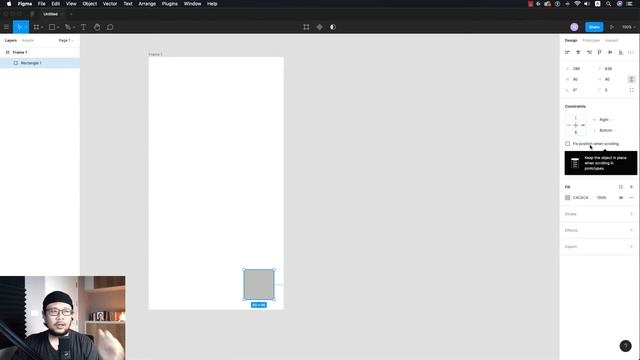
Task: Select the Text tool
Action: pyautogui.click(x=83, y=27)
